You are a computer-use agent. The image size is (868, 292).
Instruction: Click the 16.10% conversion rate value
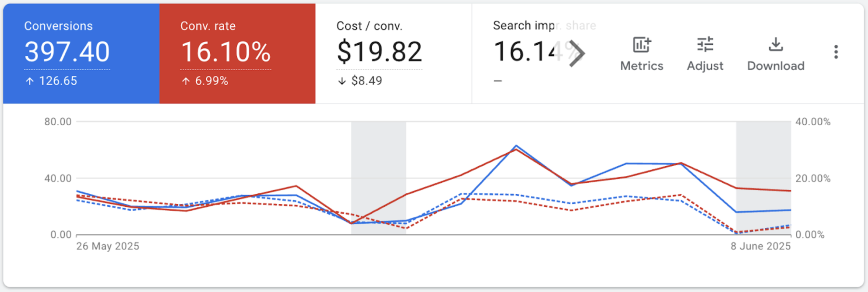[225, 52]
